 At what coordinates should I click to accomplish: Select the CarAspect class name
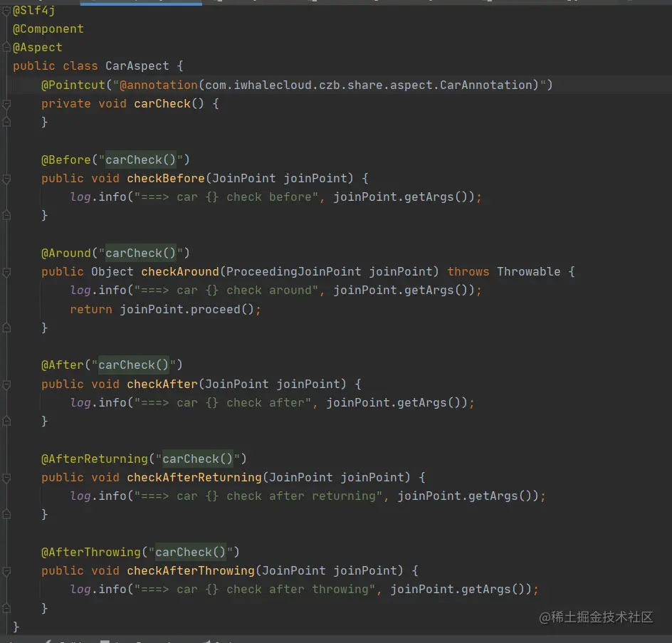(x=137, y=66)
